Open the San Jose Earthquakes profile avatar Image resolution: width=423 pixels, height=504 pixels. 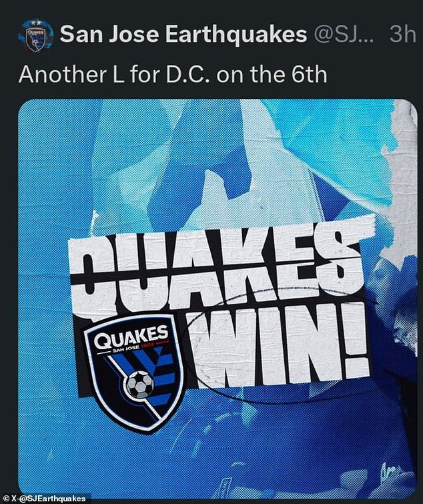coord(35,36)
